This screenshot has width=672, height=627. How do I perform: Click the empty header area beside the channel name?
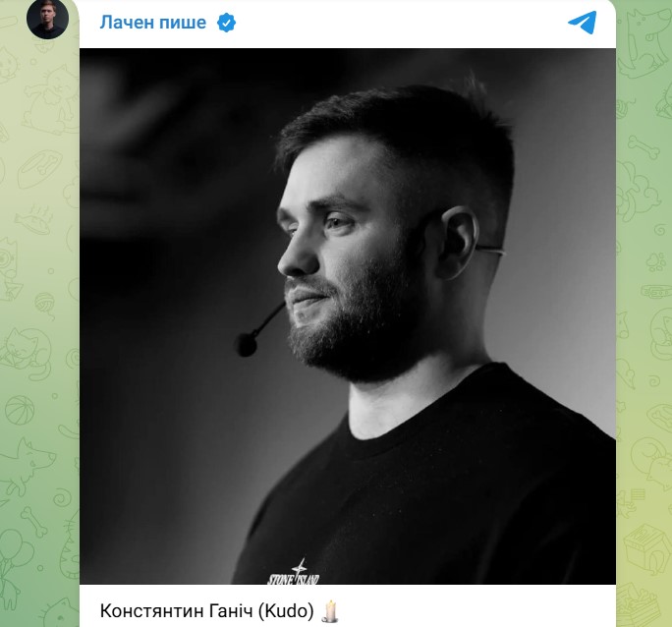click(x=393, y=23)
